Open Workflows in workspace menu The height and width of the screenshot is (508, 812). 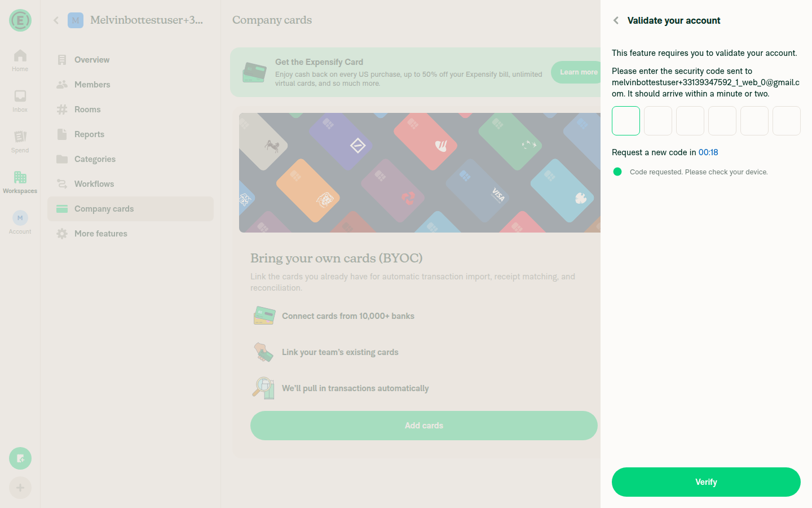[130, 184]
